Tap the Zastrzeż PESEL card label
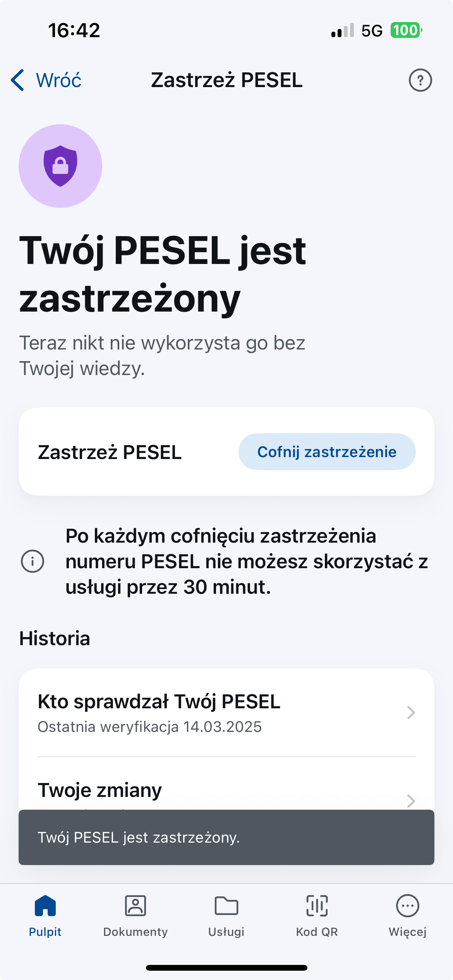The width and height of the screenshot is (453, 980). coord(110,452)
